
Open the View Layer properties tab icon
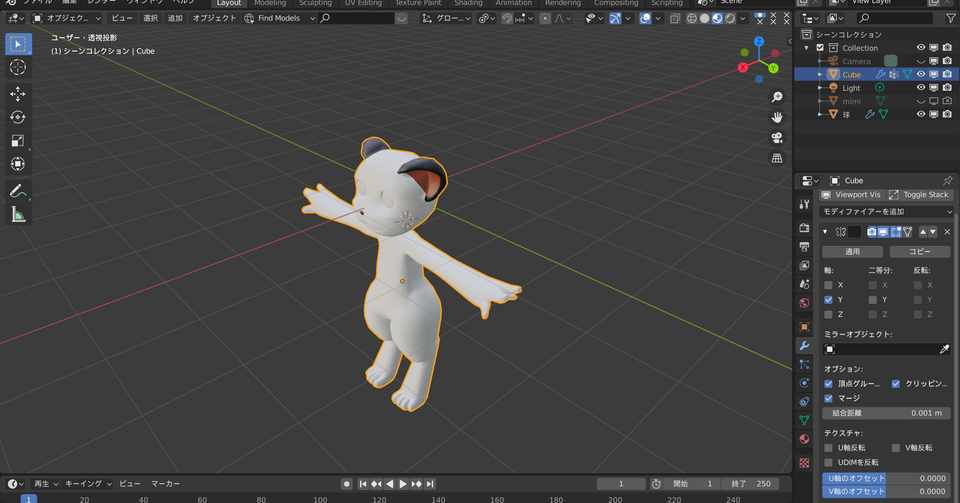tap(804, 266)
